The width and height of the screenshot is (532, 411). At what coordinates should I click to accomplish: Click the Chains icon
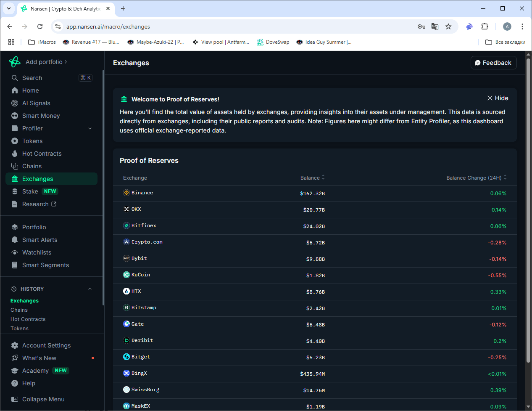coord(15,166)
